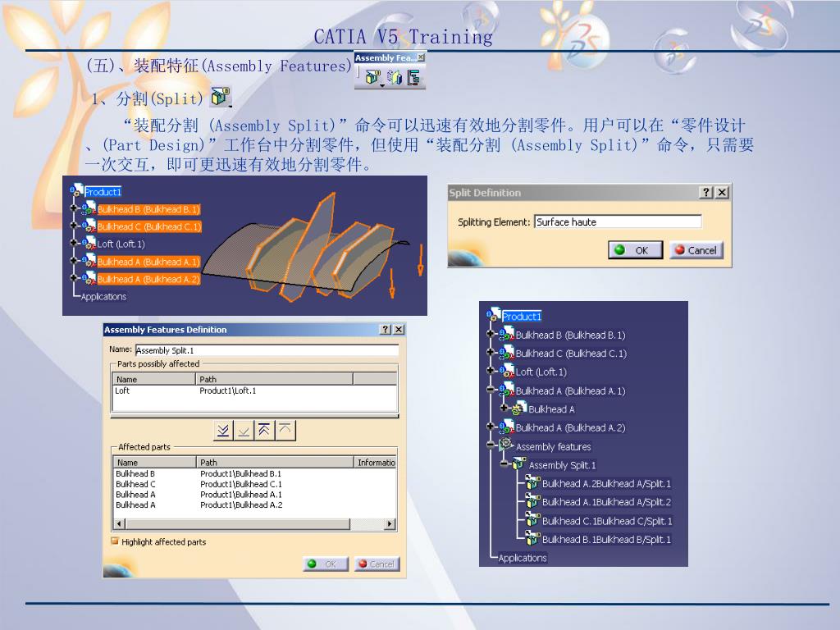Select Applications node in right tree
This screenshot has width=840, height=630.
(523, 558)
